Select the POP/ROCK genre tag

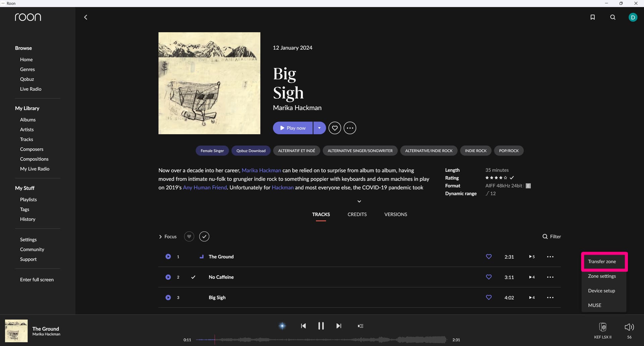(x=509, y=151)
